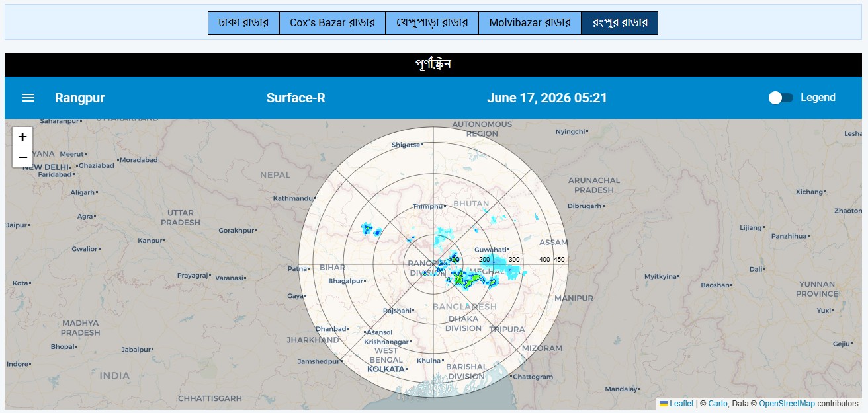Open the Molvibazar রাডার tab
Image resolution: width=868 pixels, height=413 pixels.
pyautogui.click(x=530, y=23)
